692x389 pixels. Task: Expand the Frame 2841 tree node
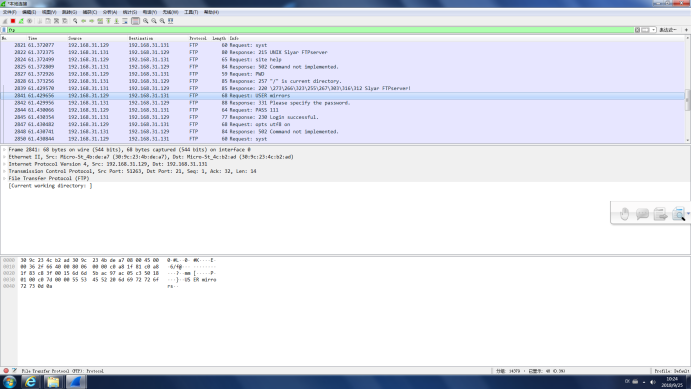(x=4, y=150)
